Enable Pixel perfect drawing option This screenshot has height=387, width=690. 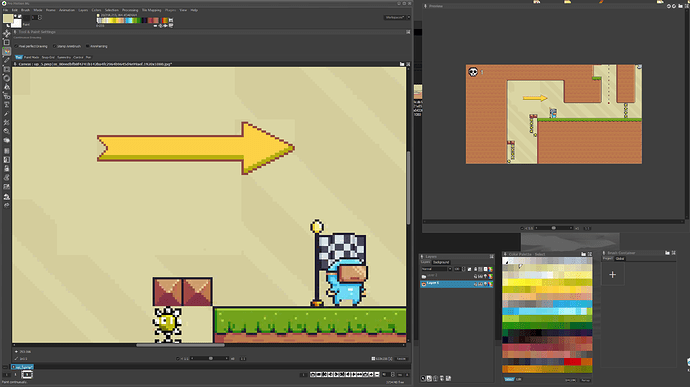point(16,46)
